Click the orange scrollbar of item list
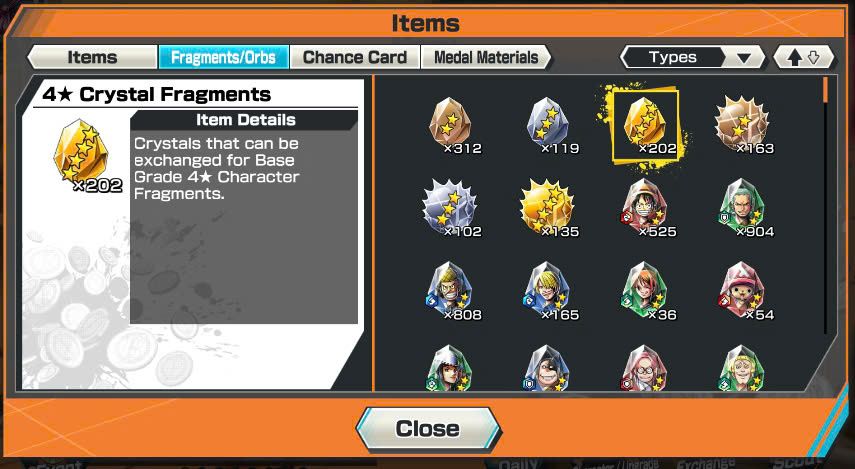Viewport: 855px width, 469px height. (x=826, y=90)
